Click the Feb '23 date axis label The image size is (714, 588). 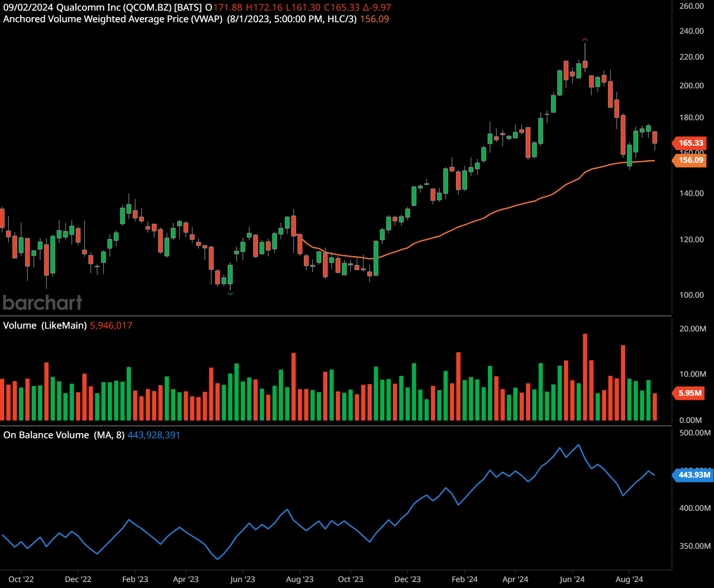135,579
